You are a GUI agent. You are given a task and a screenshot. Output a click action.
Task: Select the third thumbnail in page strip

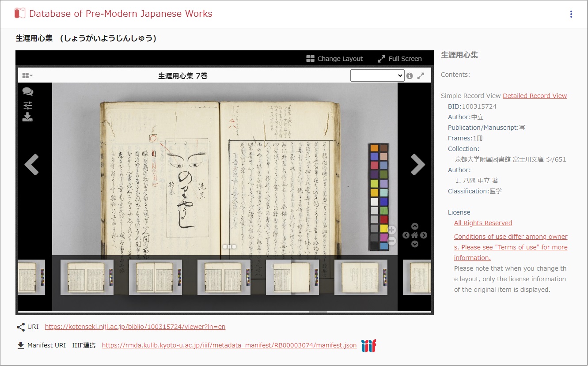156,277
